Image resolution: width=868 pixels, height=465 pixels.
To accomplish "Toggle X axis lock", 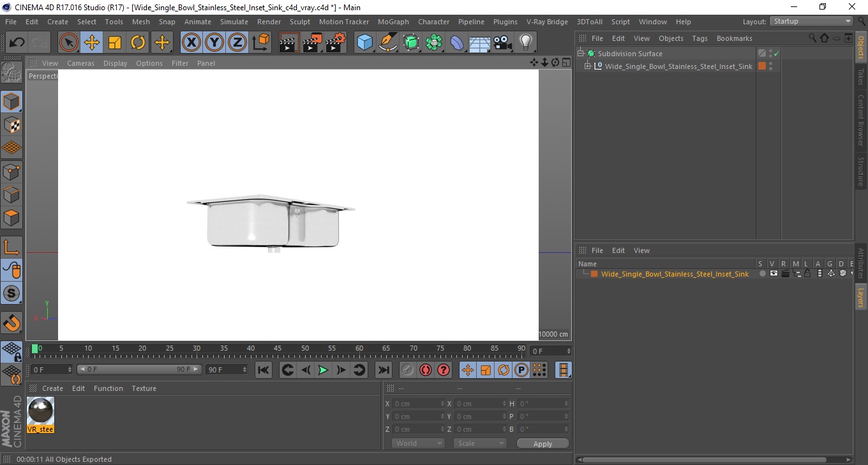I will pos(191,43).
